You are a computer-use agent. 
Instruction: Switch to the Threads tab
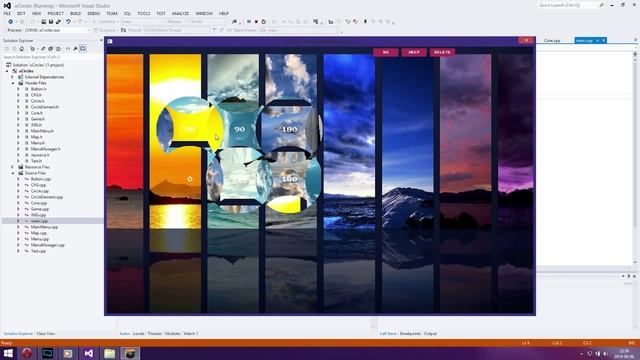[154, 334]
